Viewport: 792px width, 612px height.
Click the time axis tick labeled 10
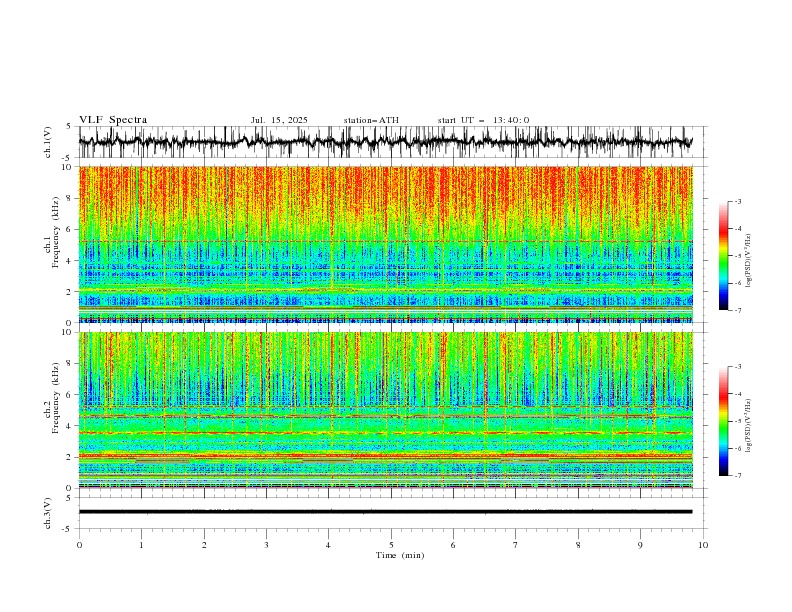pos(703,545)
